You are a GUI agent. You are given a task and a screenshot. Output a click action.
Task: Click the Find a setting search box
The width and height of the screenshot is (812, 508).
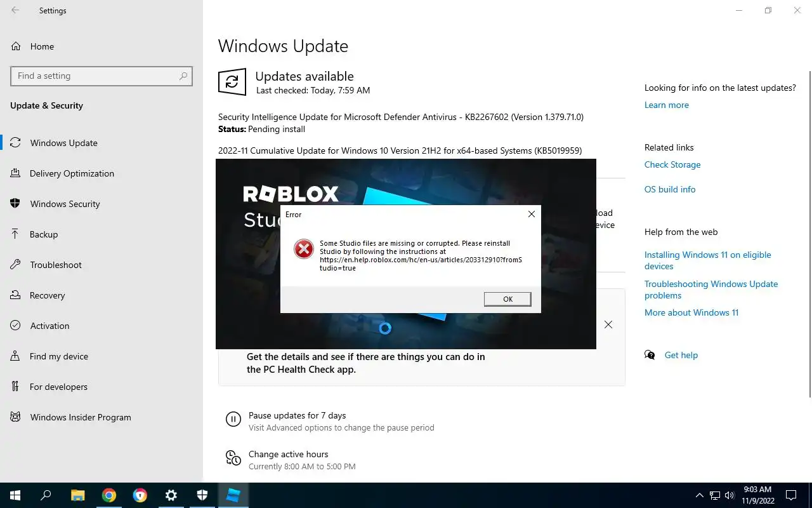pyautogui.click(x=101, y=76)
